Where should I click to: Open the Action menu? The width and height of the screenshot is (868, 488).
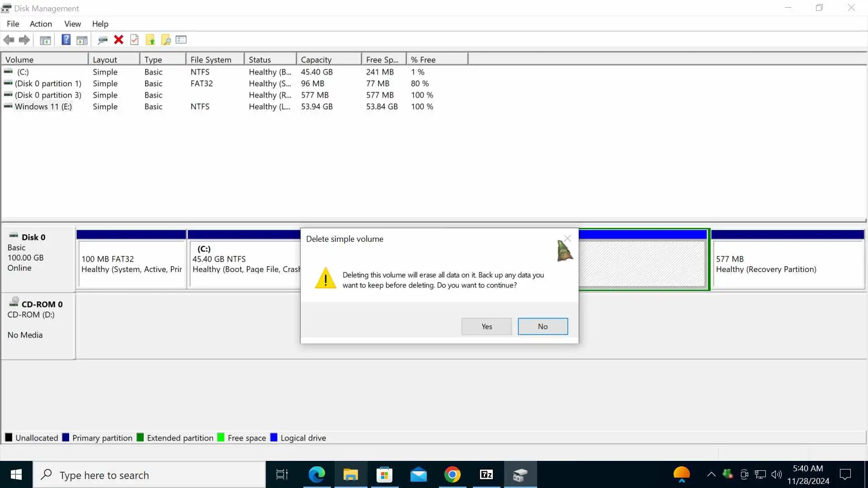41,24
